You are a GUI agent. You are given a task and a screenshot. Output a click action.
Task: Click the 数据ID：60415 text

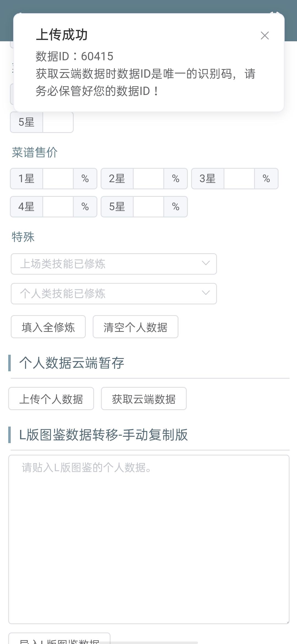click(x=74, y=56)
